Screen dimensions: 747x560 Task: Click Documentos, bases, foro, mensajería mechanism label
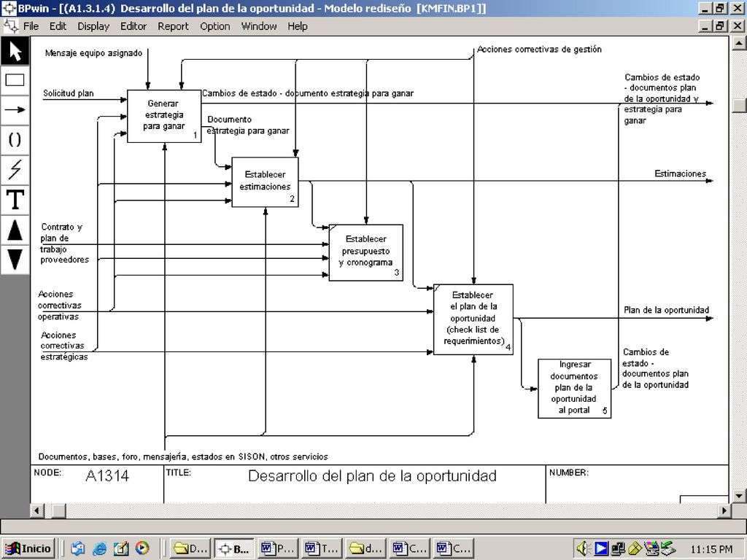point(183,456)
